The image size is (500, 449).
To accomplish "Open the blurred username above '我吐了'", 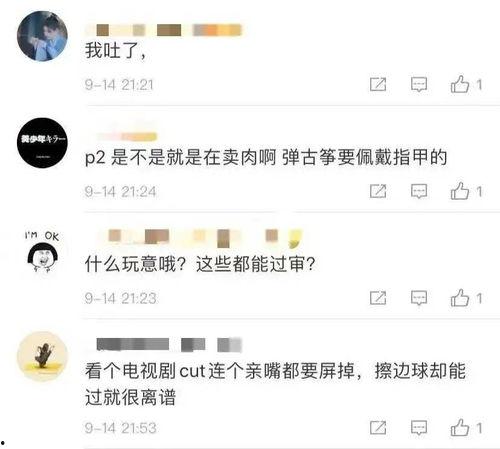I will [x=163, y=30].
